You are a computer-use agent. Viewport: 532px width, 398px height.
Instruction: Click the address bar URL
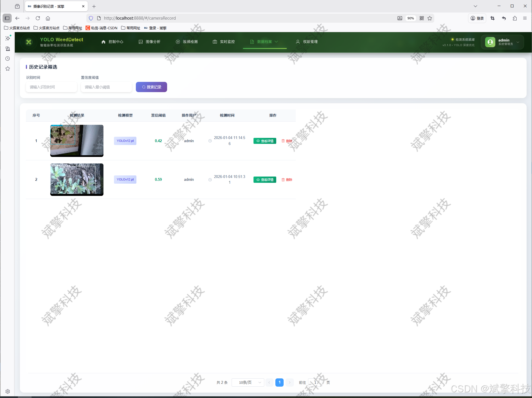(x=140, y=18)
